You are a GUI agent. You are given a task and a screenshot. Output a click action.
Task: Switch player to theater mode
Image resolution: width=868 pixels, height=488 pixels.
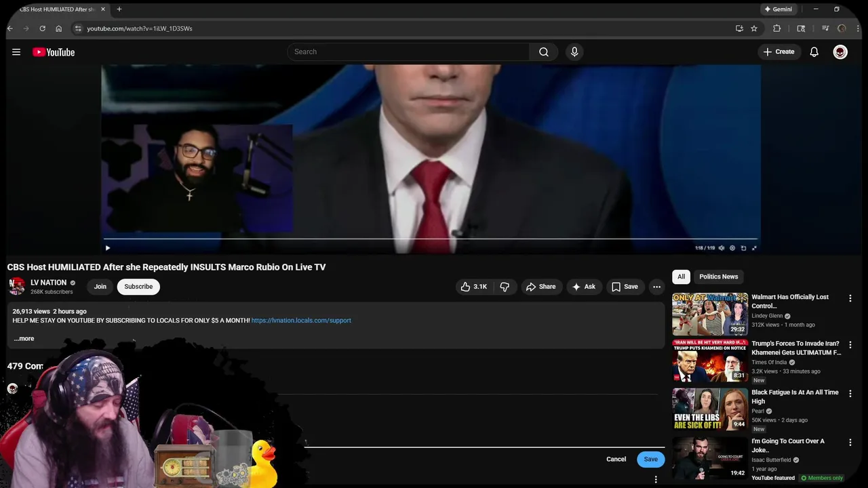(743, 248)
